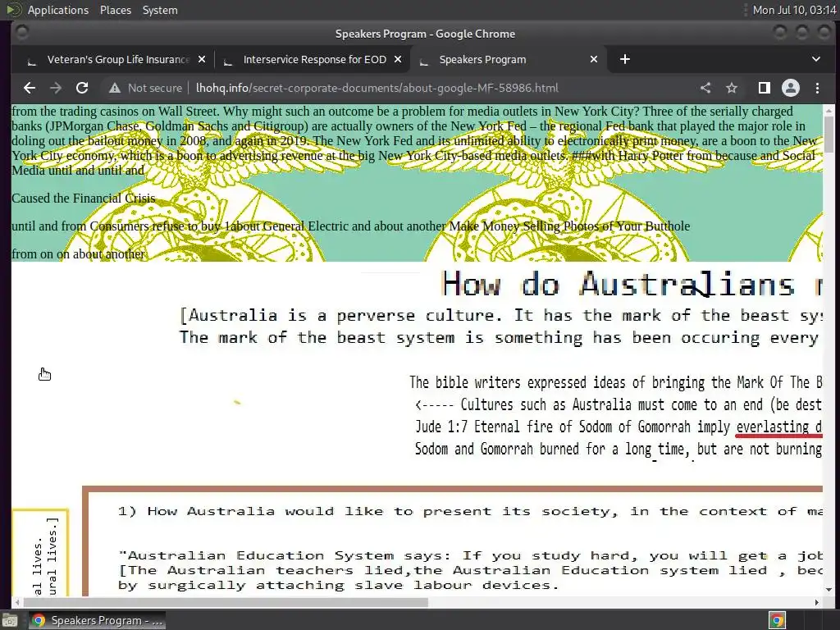The image size is (840, 630).
Task: Click 'Make Money Selling Photos' line
Action: pyautogui.click(x=569, y=226)
